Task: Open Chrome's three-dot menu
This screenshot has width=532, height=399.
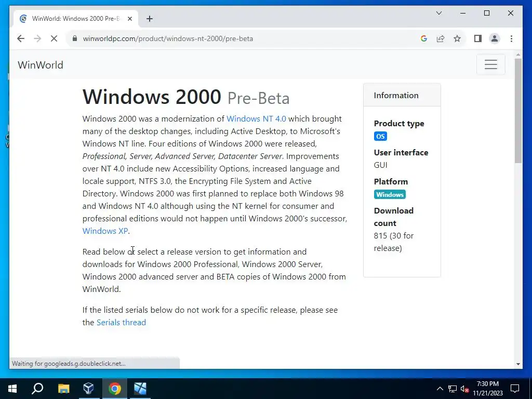Action: (x=511, y=38)
